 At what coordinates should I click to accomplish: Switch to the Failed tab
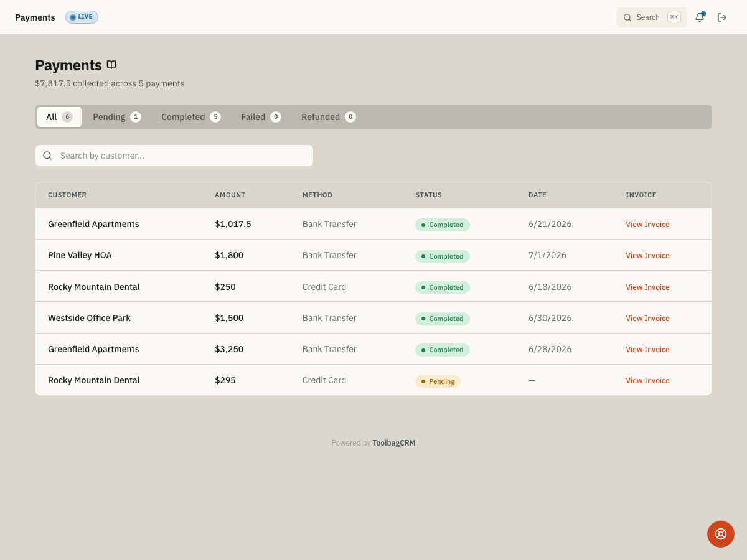[x=261, y=117]
